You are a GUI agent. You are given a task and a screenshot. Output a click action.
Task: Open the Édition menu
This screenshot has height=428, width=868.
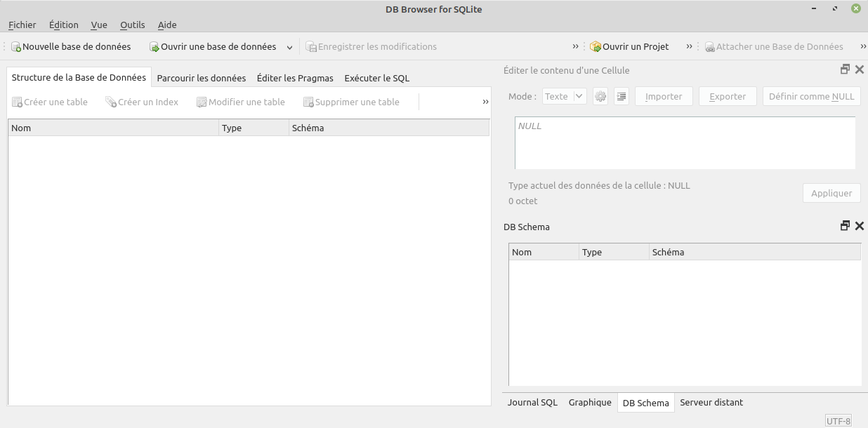tap(64, 25)
